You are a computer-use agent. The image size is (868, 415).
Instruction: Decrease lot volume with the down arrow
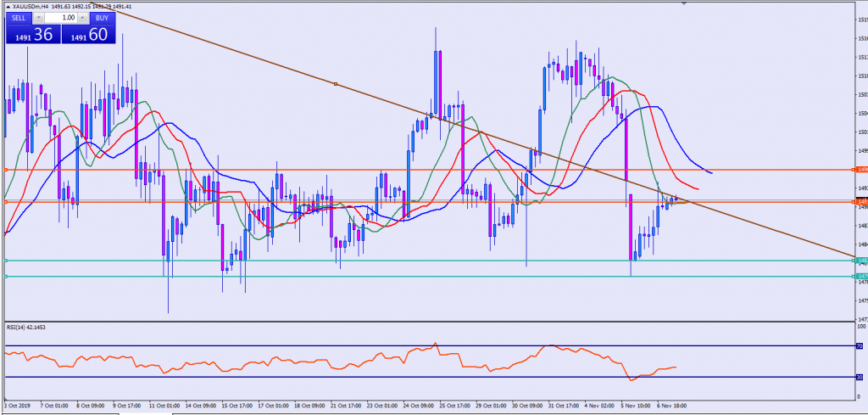39,17
